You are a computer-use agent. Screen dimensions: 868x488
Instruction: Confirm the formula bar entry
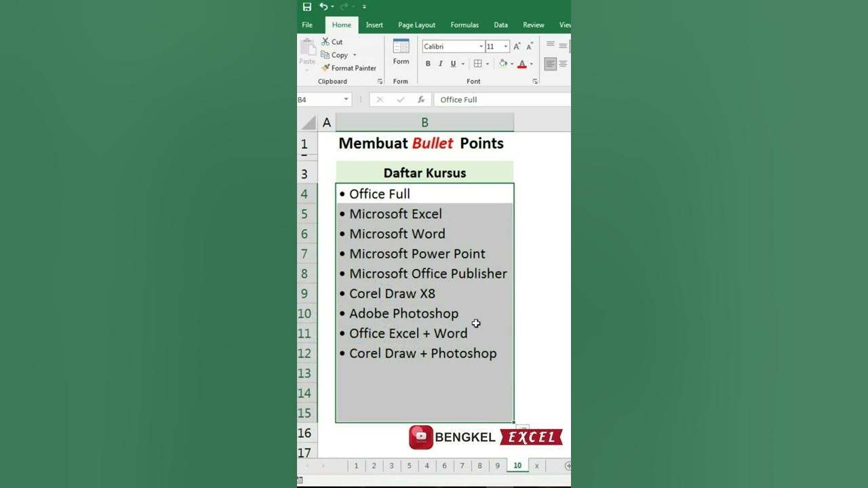(x=401, y=100)
